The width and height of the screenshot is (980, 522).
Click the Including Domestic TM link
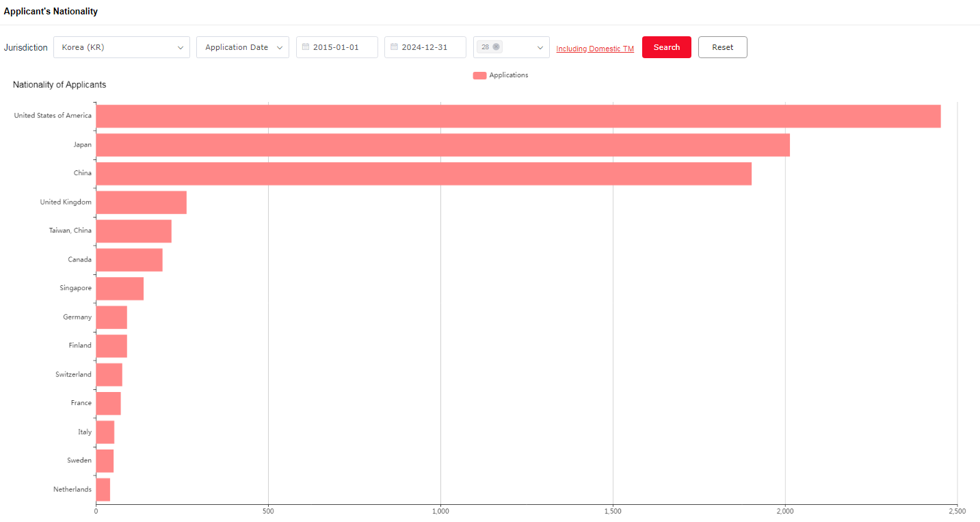(x=594, y=49)
